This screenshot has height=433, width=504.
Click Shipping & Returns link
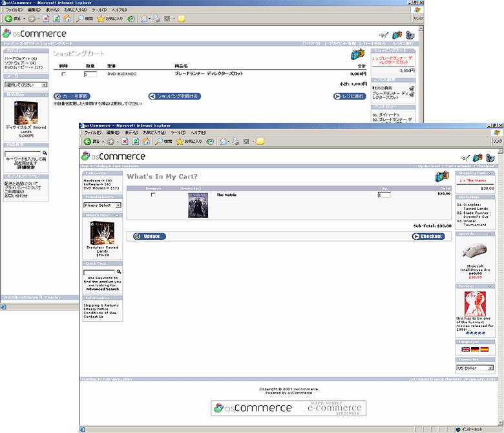click(101, 306)
